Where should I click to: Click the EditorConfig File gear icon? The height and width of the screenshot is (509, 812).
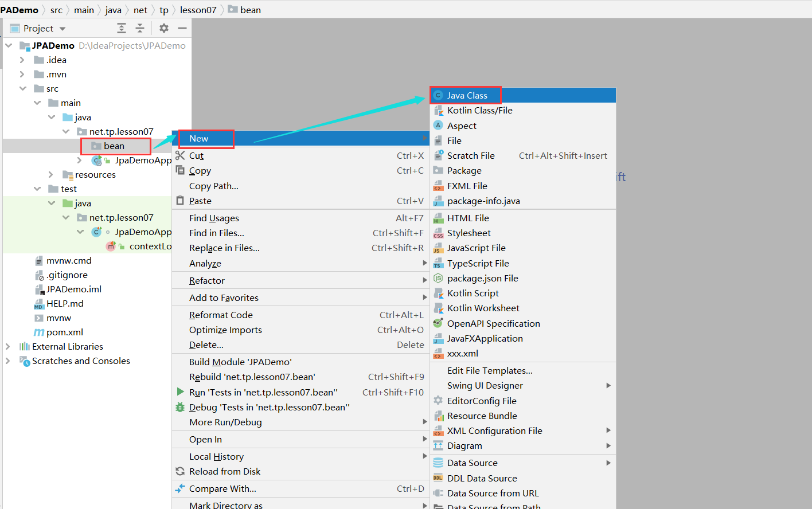coord(439,401)
